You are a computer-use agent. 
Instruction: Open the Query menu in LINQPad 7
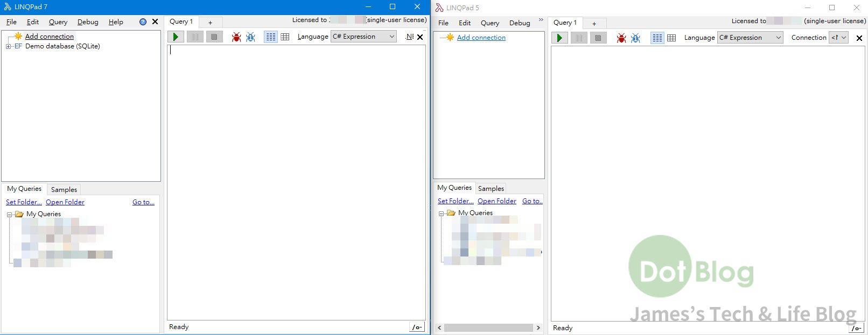coord(58,22)
